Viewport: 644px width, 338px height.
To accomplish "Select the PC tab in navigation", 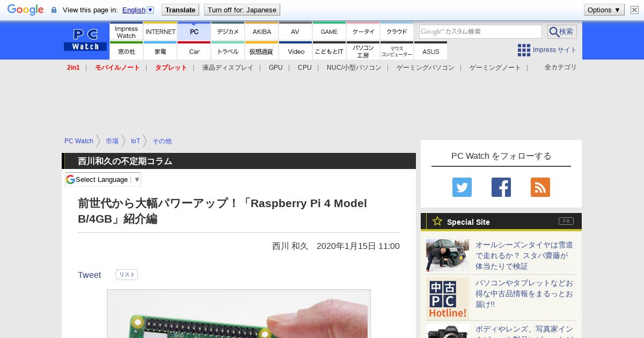I will click(194, 32).
